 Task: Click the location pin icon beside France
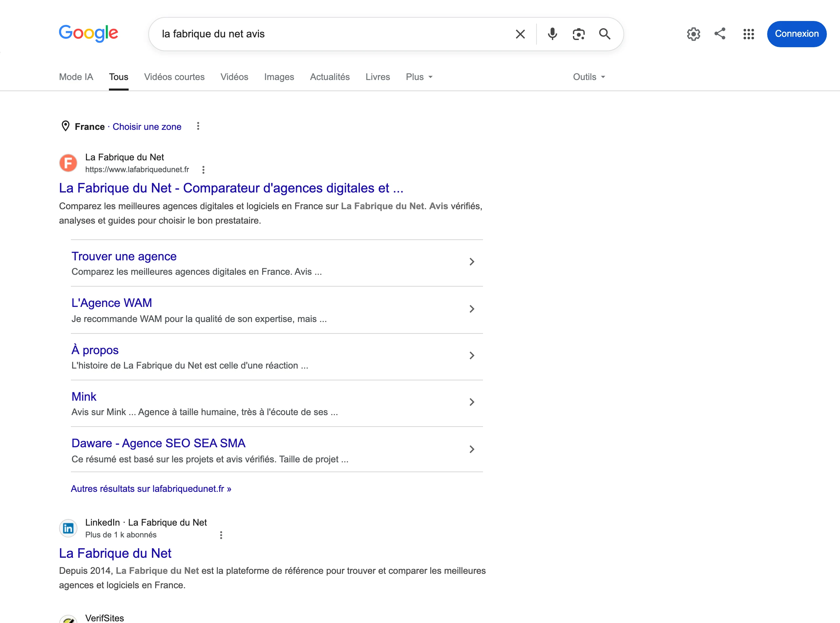point(65,126)
